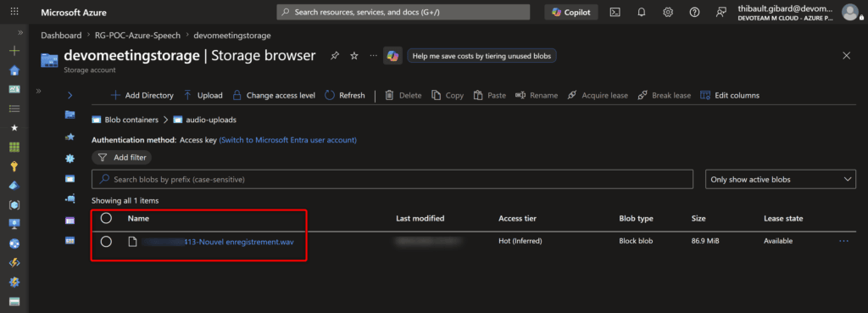Sort by the Name column header
Viewport: 868px width, 313px height.
pos(138,218)
